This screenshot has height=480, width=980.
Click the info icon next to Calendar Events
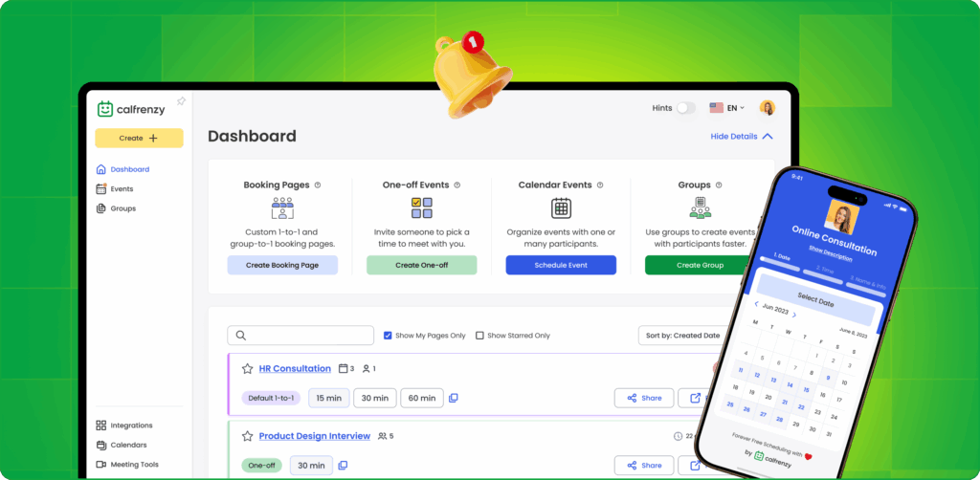600,185
